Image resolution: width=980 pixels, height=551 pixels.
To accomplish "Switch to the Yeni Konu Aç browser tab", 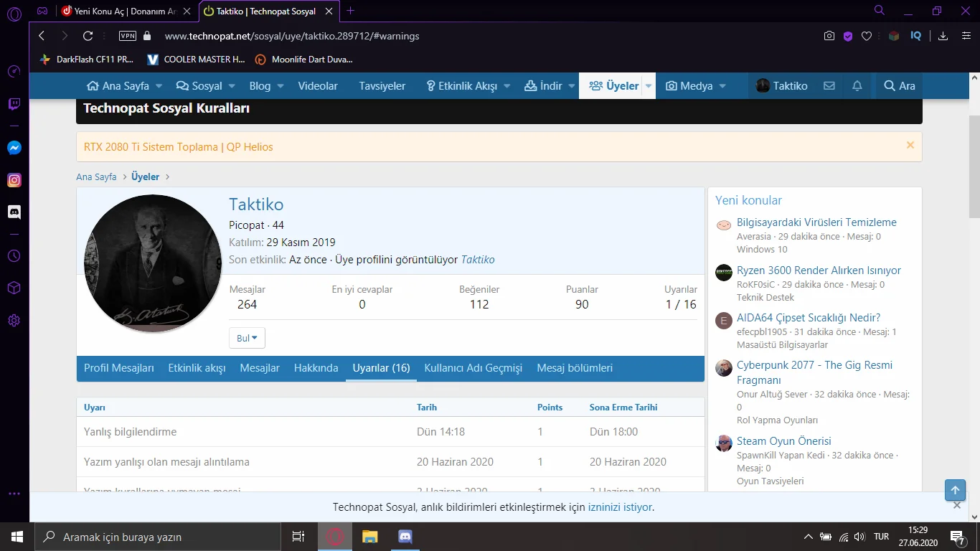I will pyautogui.click(x=127, y=11).
